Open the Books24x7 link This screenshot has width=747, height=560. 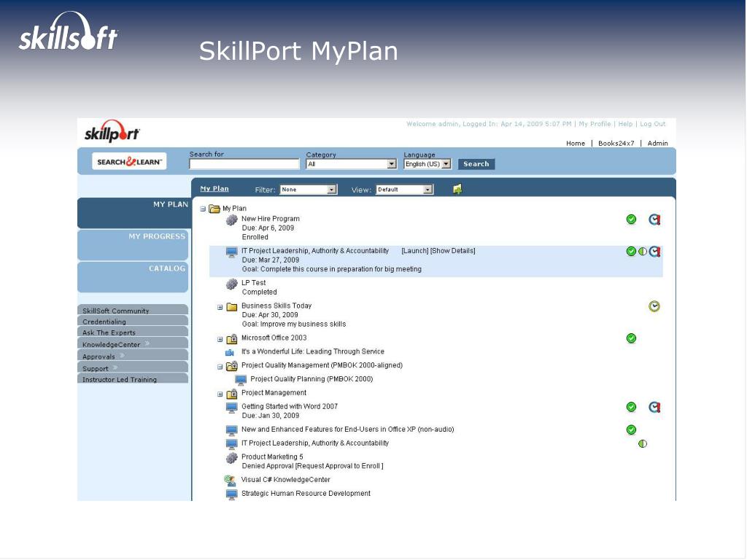point(616,144)
